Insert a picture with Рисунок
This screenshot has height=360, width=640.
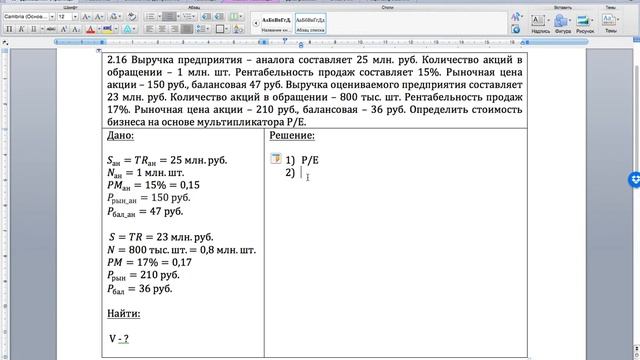[x=584, y=24]
